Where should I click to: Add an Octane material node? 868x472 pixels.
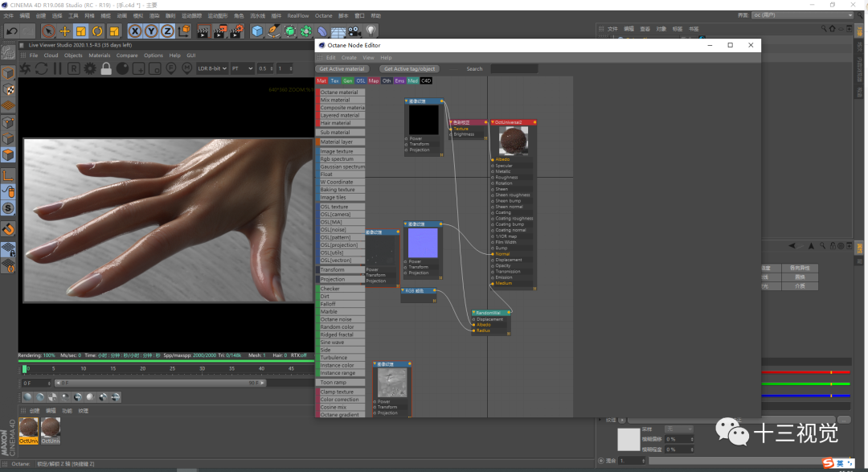coord(341,92)
